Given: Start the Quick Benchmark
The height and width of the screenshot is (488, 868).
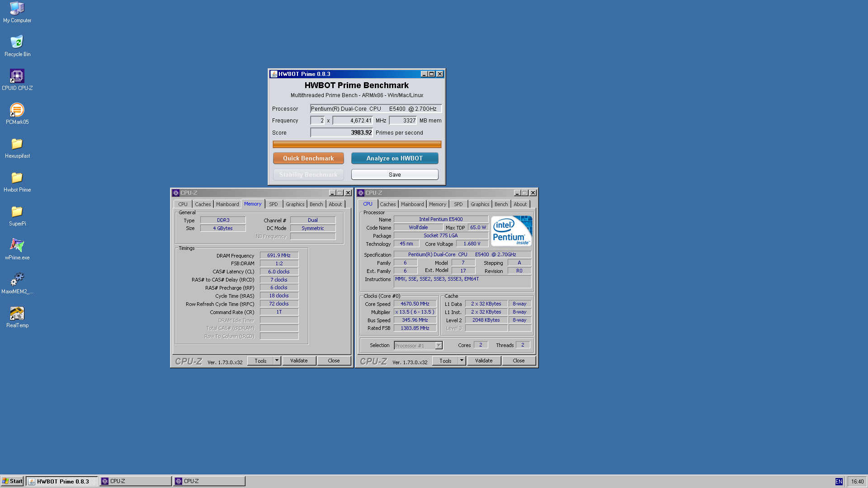Looking at the screenshot, I should coord(308,158).
